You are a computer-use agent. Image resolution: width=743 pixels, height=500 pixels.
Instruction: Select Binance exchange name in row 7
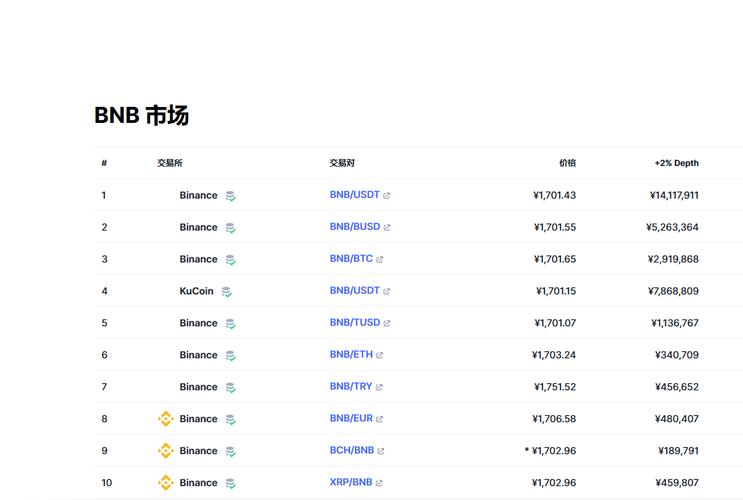[199, 387]
